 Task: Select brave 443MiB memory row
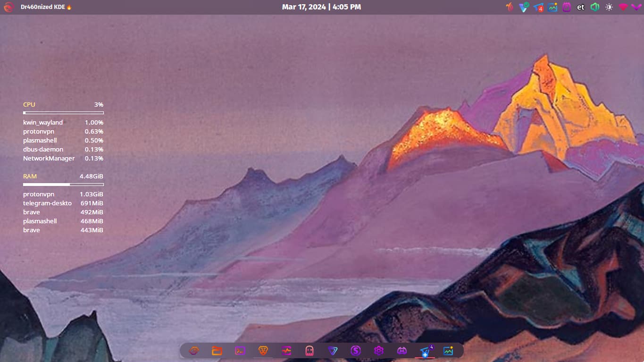point(63,230)
